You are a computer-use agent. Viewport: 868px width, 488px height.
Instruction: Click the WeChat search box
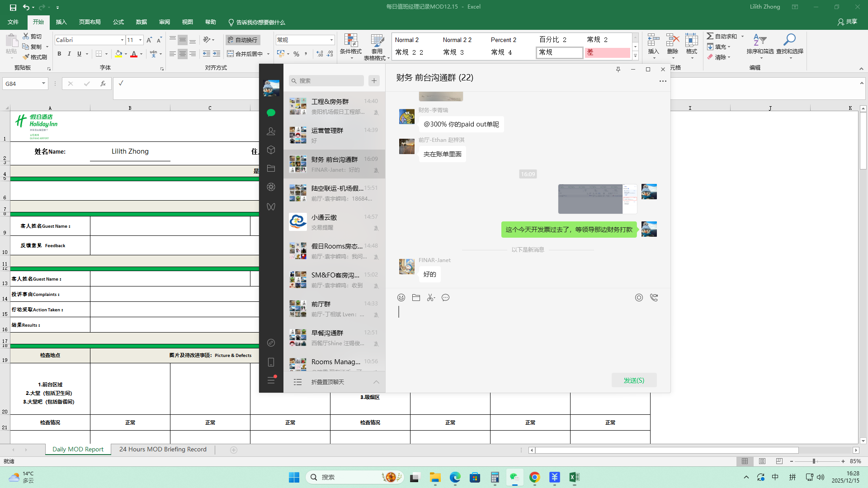tap(326, 80)
